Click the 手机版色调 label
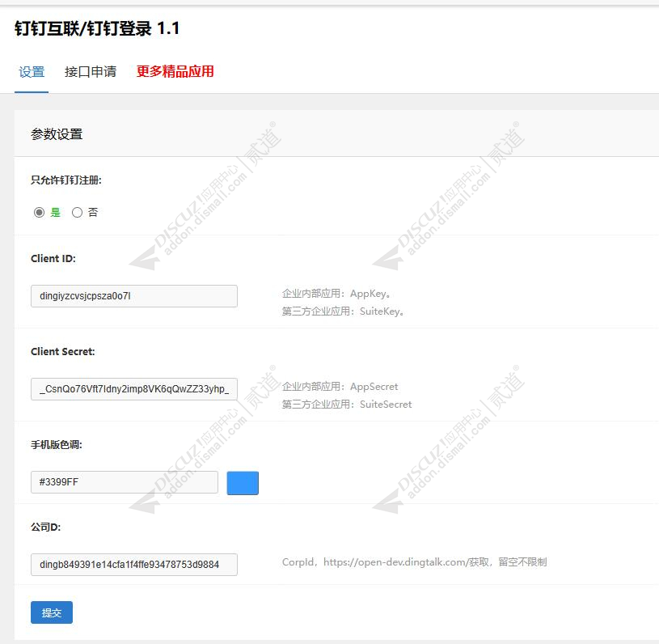 coord(57,445)
